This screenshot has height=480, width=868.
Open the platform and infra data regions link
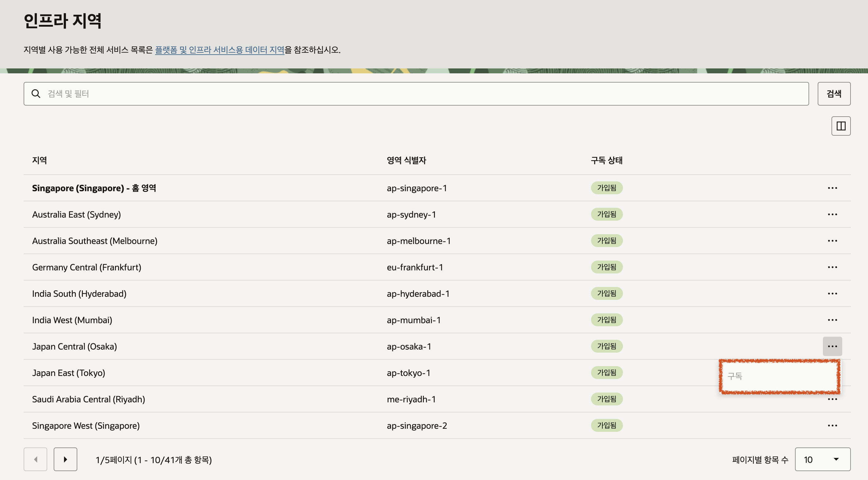[219, 50]
